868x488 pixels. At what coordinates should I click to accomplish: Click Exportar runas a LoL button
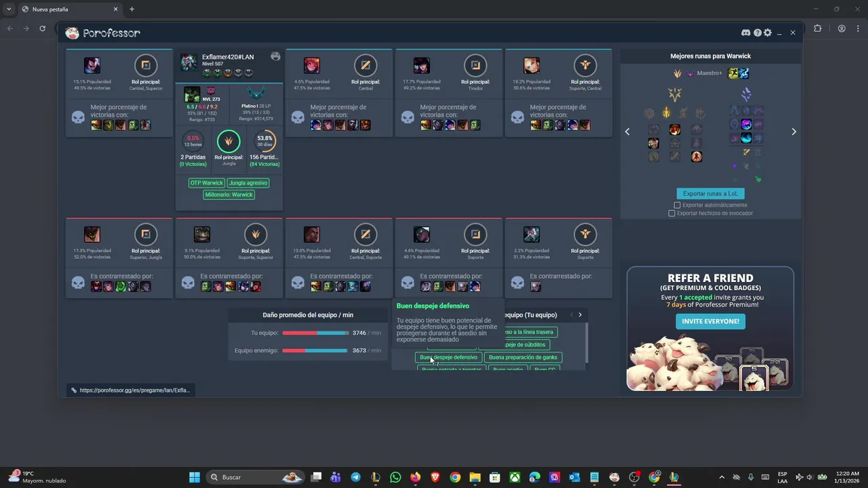(x=710, y=193)
